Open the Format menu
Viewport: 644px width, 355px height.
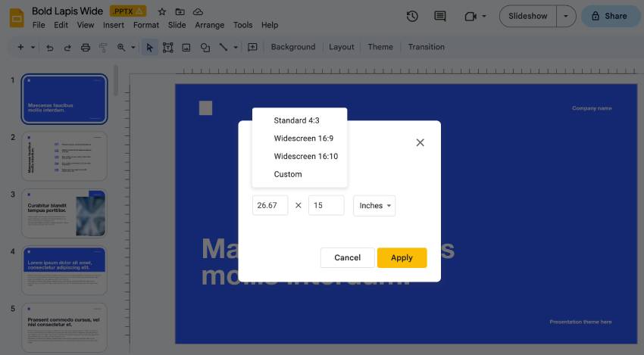[145, 25]
